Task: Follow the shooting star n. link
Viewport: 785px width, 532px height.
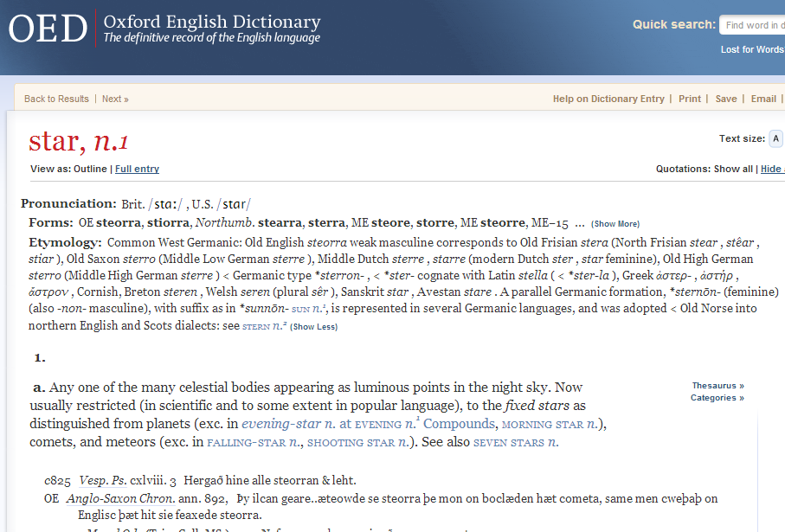Action: tap(357, 442)
